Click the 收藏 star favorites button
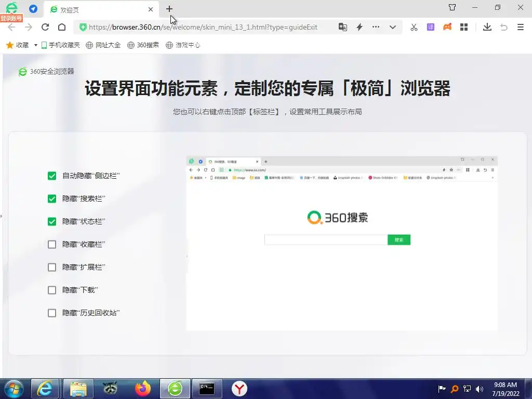The height and width of the screenshot is (399, 532). pos(17,45)
